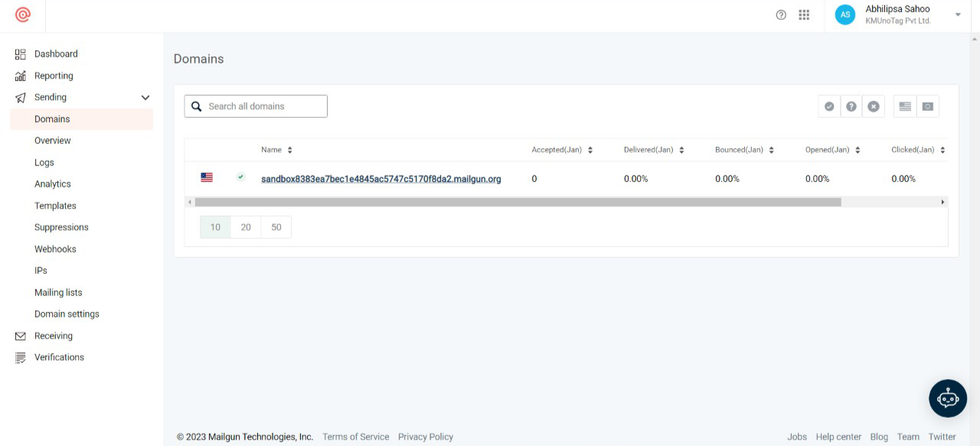Click the Receiving envelope icon in sidebar
The height and width of the screenshot is (446, 980).
21,336
